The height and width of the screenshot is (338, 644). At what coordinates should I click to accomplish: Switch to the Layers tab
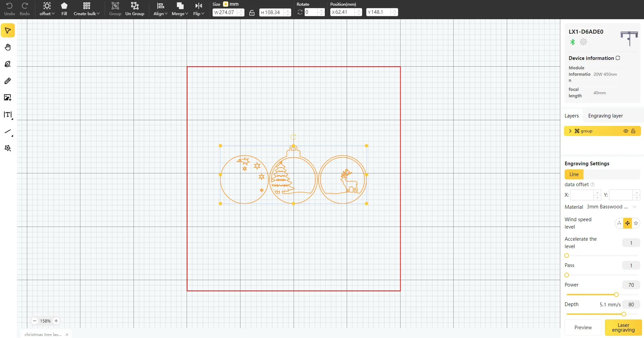[x=572, y=116]
